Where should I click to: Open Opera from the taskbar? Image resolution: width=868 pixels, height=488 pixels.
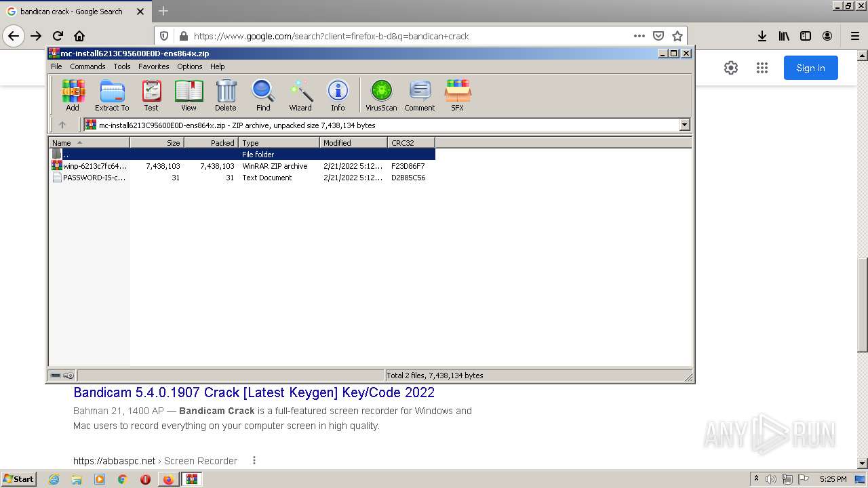(145, 479)
